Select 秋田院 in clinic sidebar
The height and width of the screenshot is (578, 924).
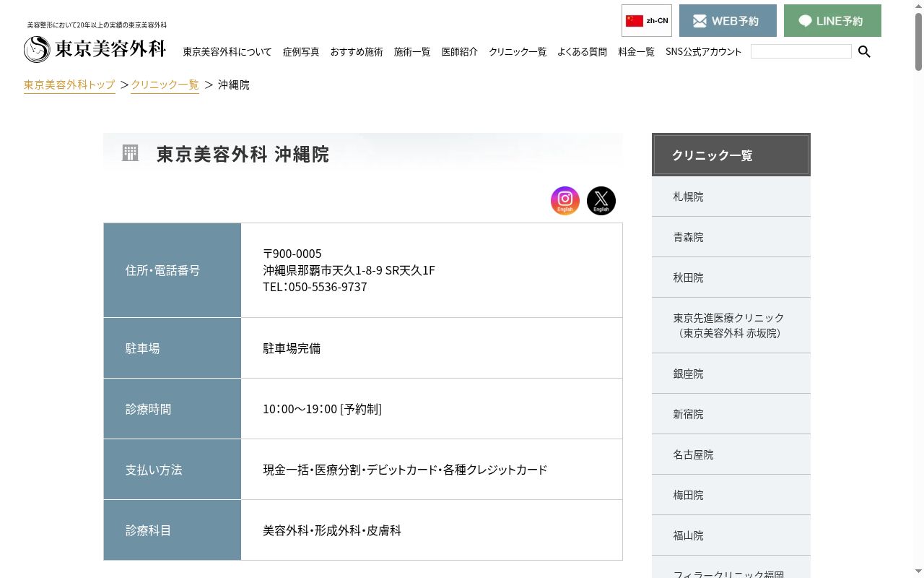click(731, 277)
